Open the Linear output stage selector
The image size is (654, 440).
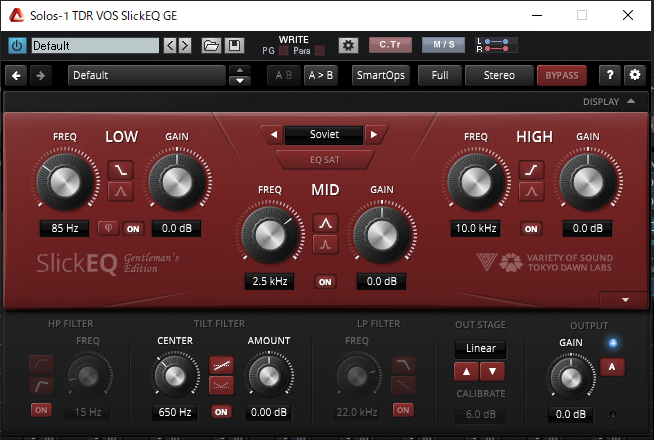tap(480, 349)
